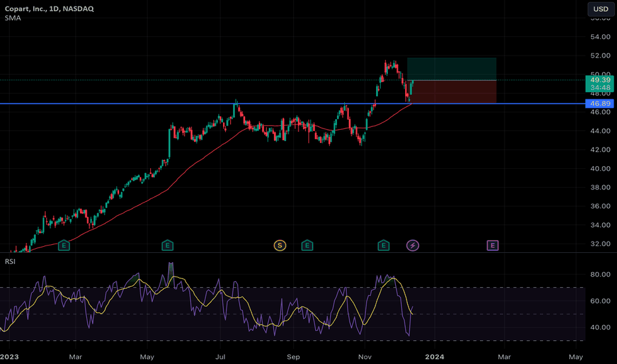Click the earnings E marker near September
This screenshot has width=617, height=364.
pyautogui.click(x=307, y=246)
